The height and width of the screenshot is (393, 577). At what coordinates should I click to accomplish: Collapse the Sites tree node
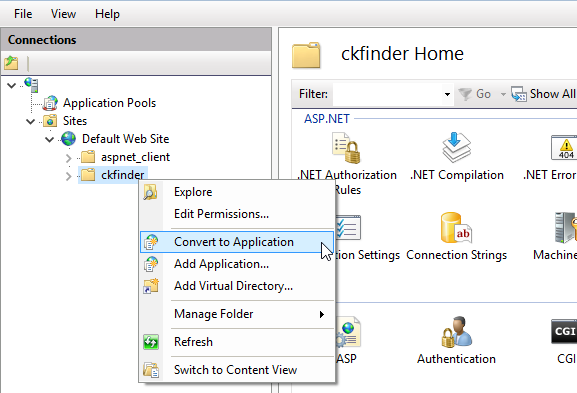[31, 121]
